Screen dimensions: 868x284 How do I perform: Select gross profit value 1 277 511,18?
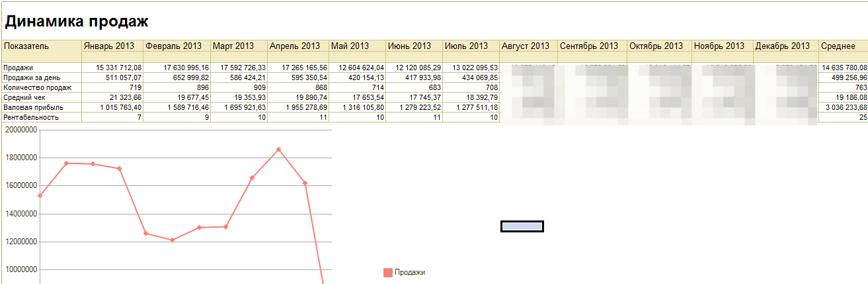471,107
